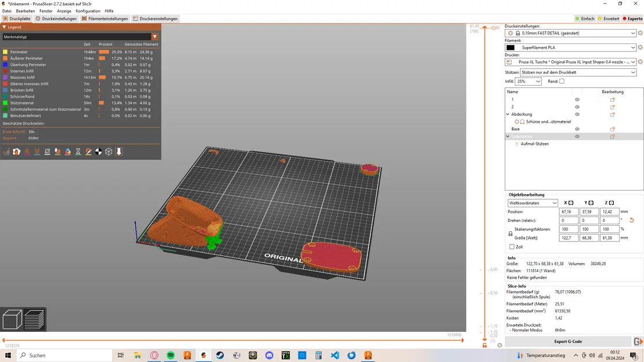Toggle the tool marker nozzle icon
This screenshot has height=362, width=644.
119,152
